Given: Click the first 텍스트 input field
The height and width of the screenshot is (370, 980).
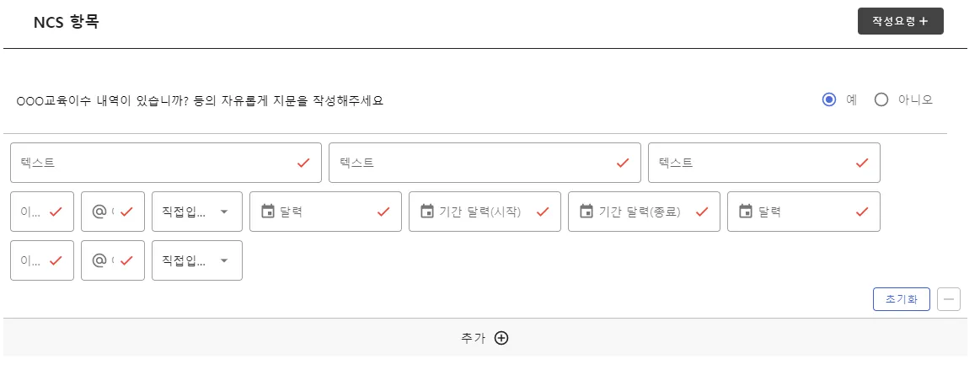Looking at the screenshot, I should pos(152,163).
